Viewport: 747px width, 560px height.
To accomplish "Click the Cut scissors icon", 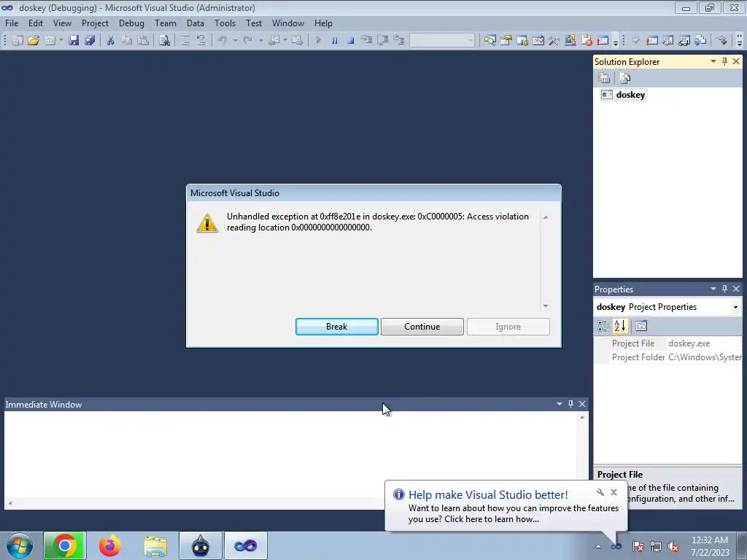I will click(x=110, y=41).
